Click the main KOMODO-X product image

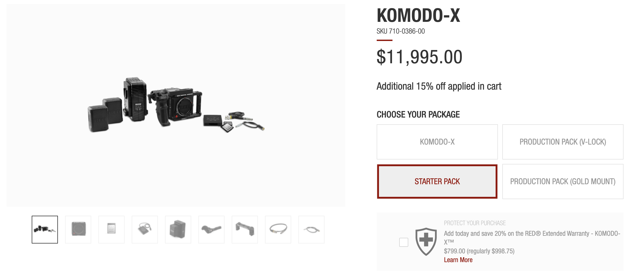(x=176, y=105)
